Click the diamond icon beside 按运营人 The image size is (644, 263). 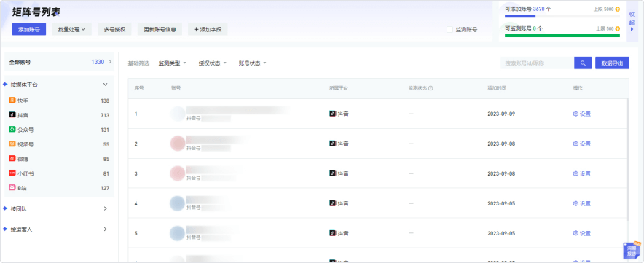5,229
